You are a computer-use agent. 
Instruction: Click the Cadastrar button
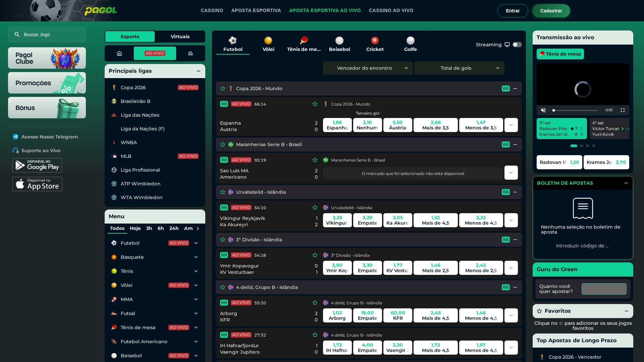click(x=551, y=11)
